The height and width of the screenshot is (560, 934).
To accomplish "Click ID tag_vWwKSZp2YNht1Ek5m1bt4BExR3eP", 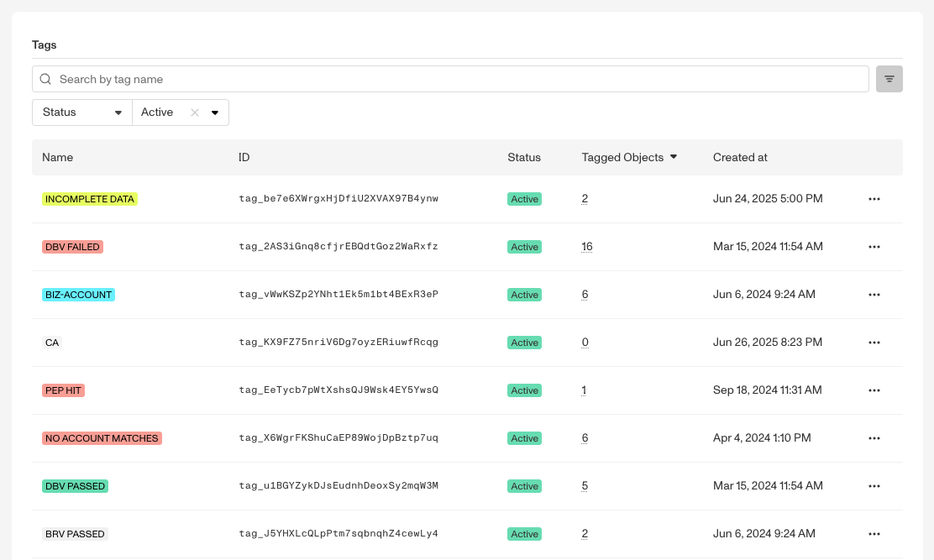I will (x=338, y=295).
